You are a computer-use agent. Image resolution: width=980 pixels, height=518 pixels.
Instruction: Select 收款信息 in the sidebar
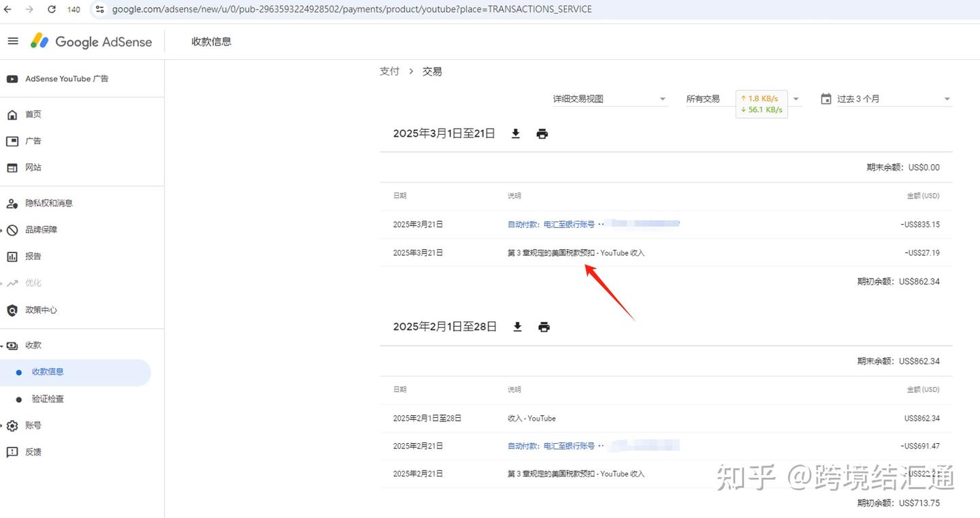(x=76, y=372)
